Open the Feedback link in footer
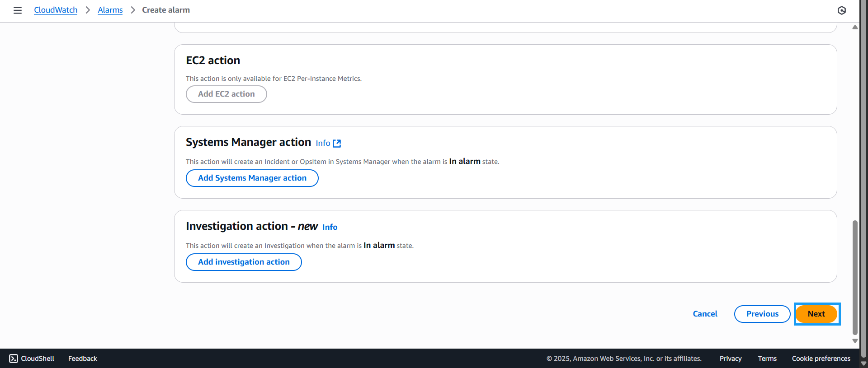 (x=83, y=359)
